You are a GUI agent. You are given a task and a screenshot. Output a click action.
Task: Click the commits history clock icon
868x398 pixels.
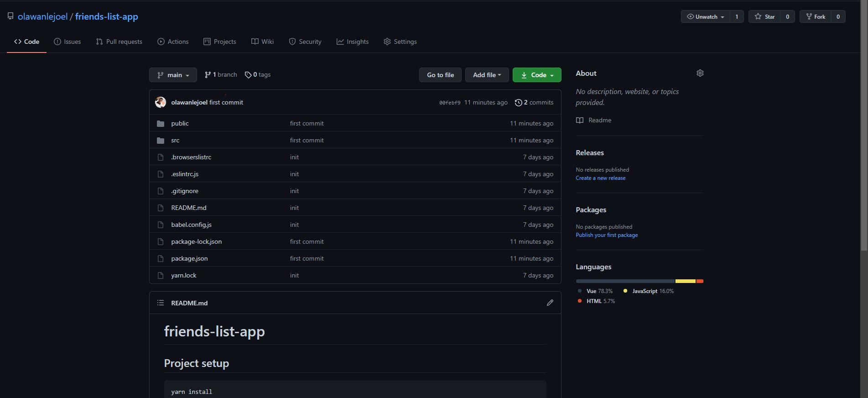click(x=519, y=103)
